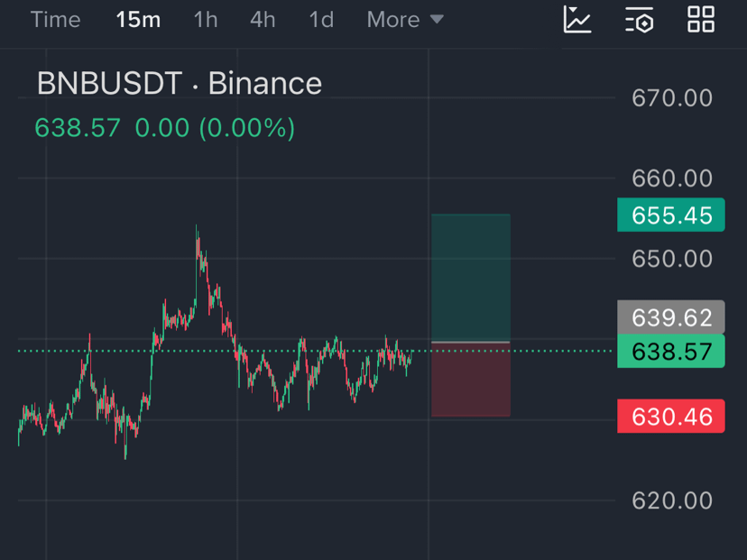The width and height of the screenshot is (747, 560).
Task: Select the red loss zone of position tool
Action: tap(471, 380)
